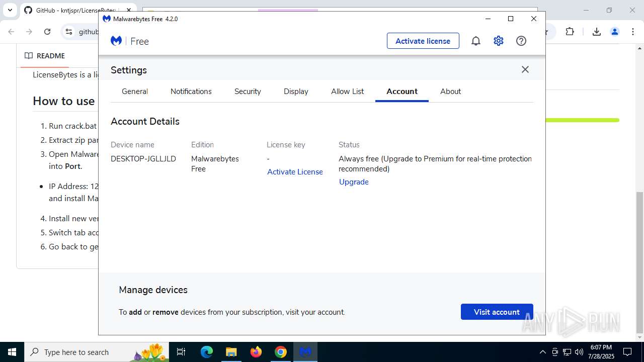Viewport: 644px width, 362px height.
Task: Switch to the General tab
Action: tap(135, 92)
